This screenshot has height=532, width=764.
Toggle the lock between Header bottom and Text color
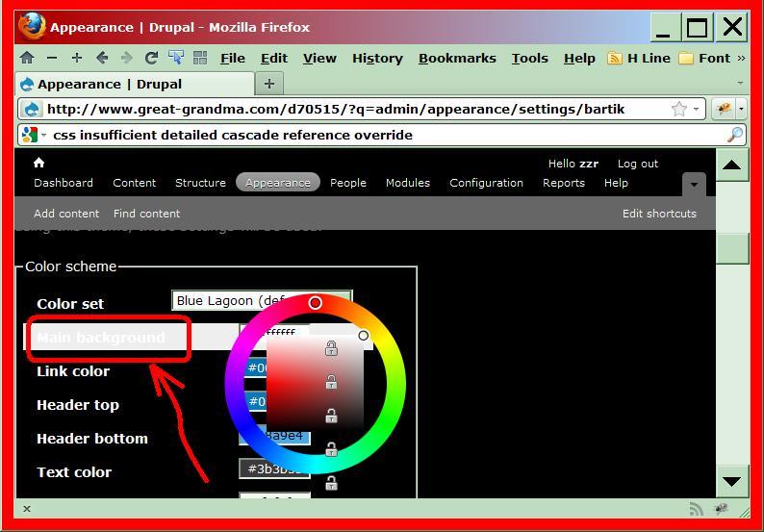(331, 449)
